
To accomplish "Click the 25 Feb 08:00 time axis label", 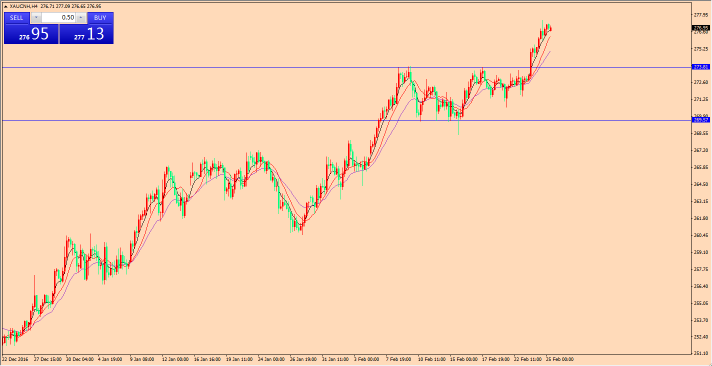I will (x=561, y=359).
